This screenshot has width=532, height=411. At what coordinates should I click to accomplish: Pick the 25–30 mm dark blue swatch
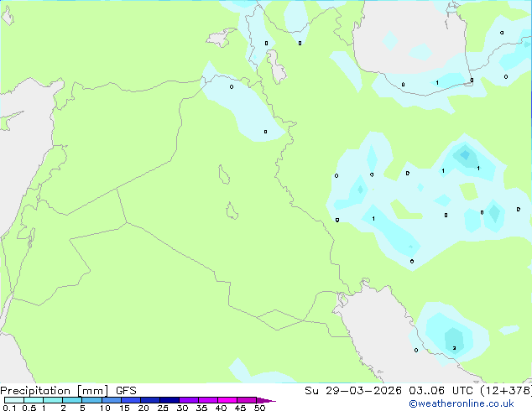170,400
